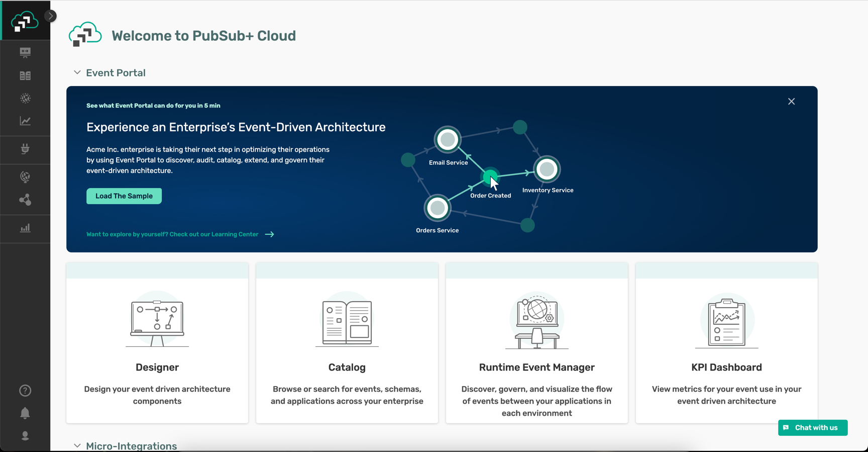Click the Order Created event node
Viewport: 868px width, 452px height.
click(490, 177)
